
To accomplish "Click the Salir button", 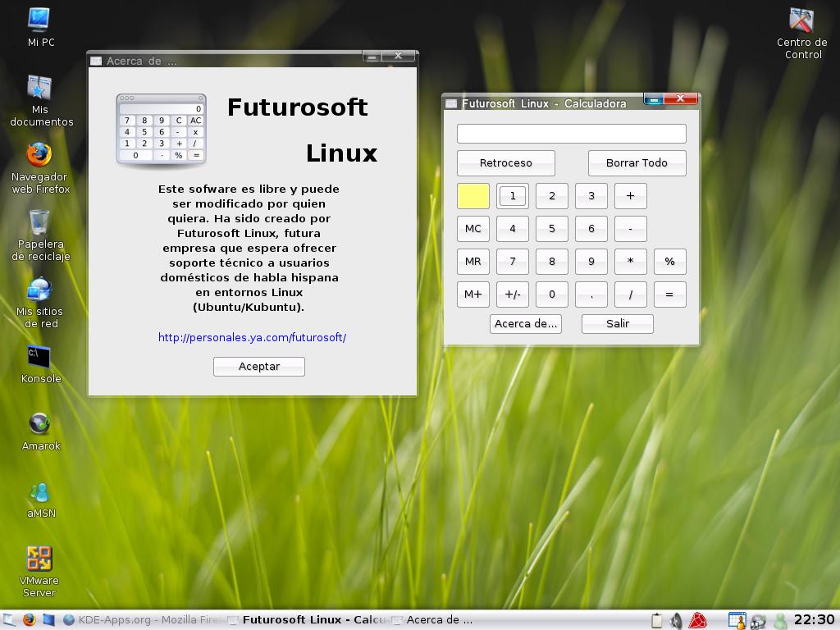I will point(618,324).
